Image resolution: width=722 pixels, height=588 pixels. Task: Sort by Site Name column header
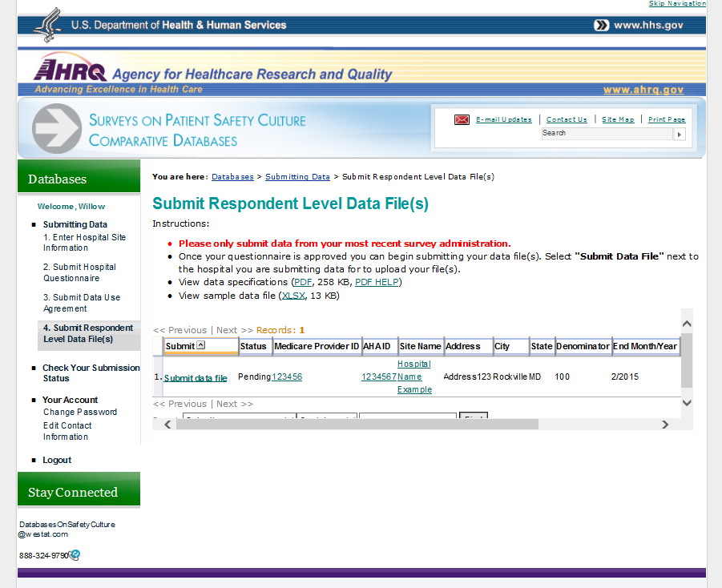(x=420, y=346)
